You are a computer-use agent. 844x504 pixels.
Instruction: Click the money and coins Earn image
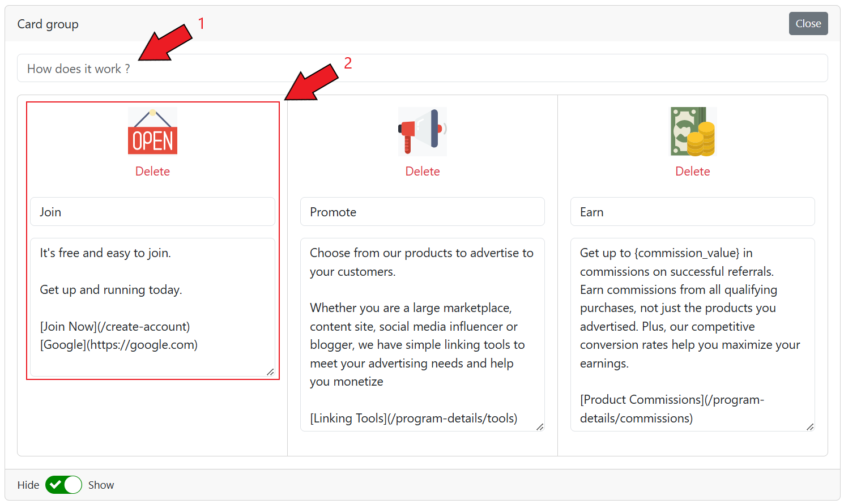[693, 131]
